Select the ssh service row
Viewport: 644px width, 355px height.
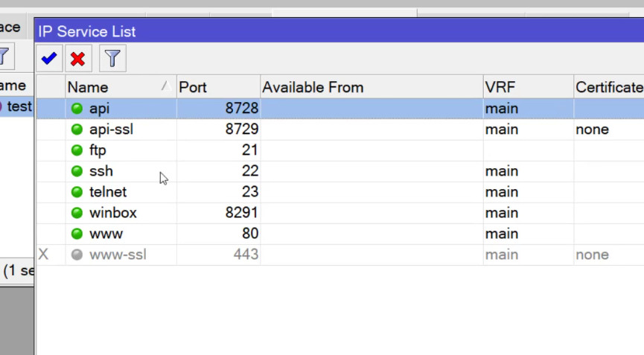[x=340, y=171]
